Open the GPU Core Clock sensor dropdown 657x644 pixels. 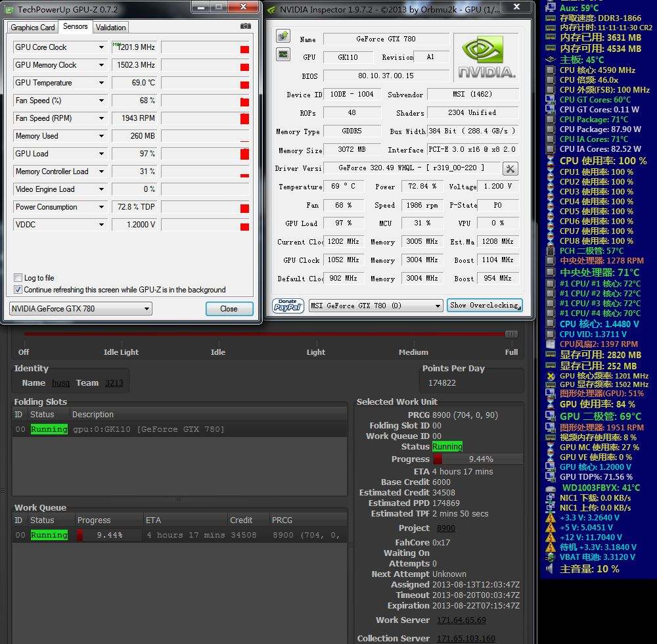coord(101,47)
